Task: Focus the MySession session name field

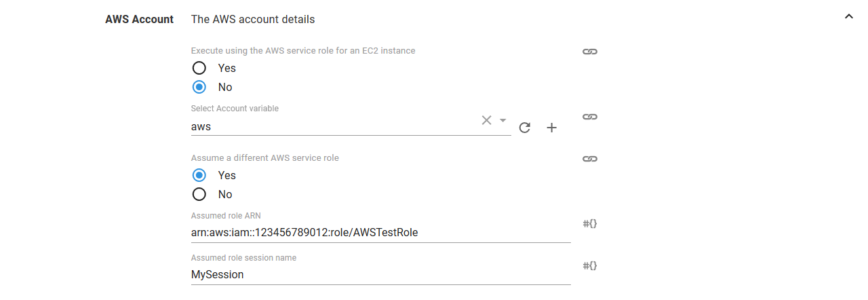Action: click(x=380, y=274)
